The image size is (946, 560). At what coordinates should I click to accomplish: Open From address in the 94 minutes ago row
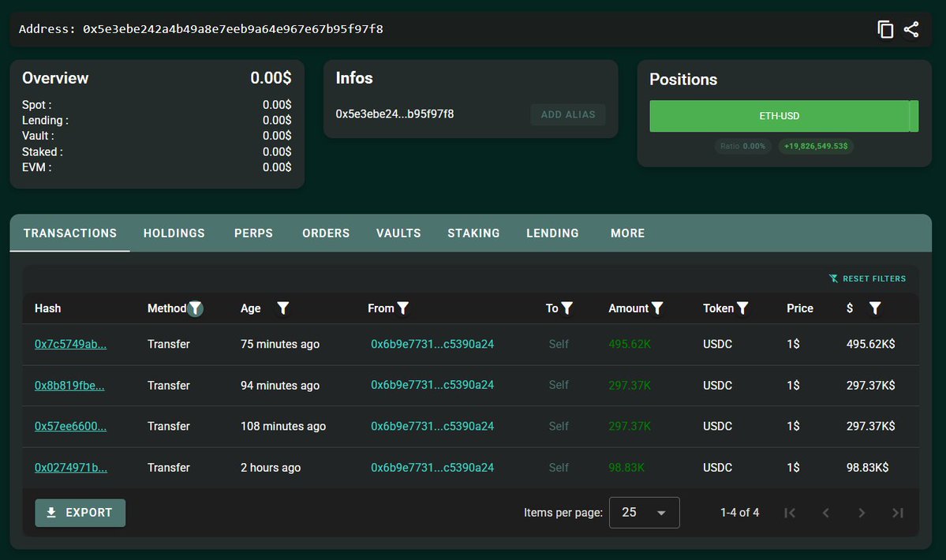tap(432, 385)
